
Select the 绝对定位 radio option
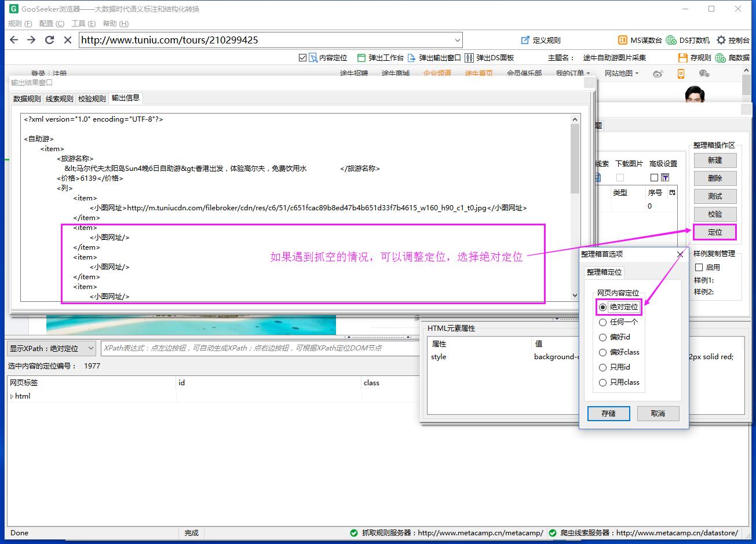(x=602, y=307)
